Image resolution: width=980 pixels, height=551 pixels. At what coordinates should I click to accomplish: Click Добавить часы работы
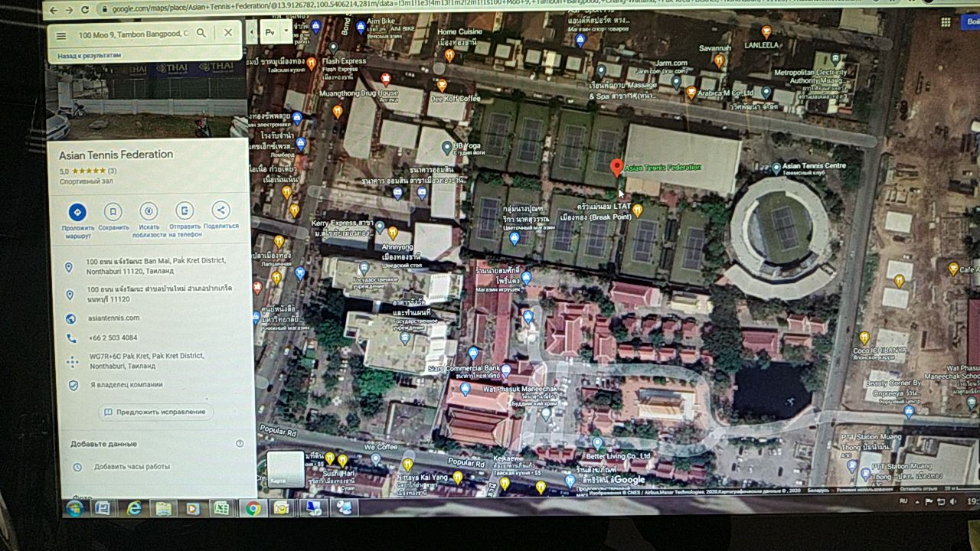pos(132,466)
